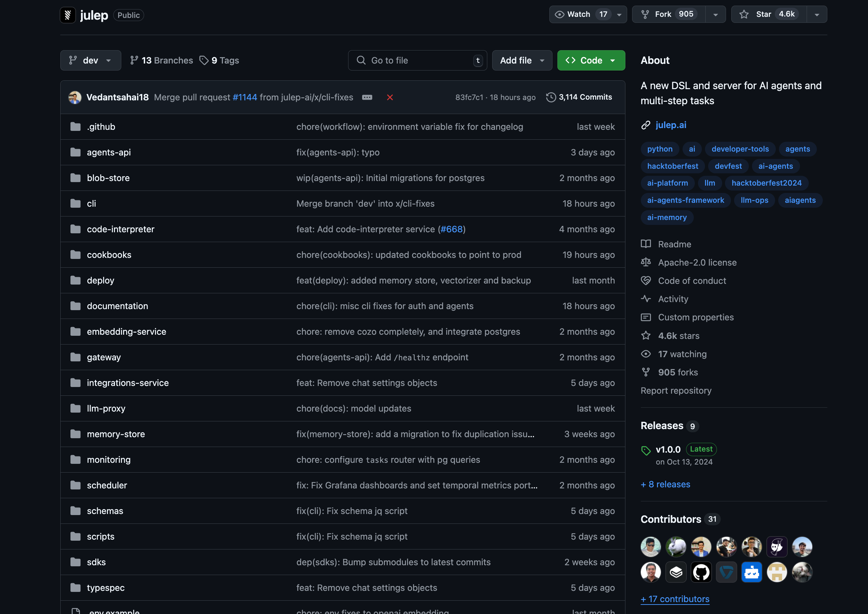
Task: Open the 13 Branches page
Action: (161, 61)
